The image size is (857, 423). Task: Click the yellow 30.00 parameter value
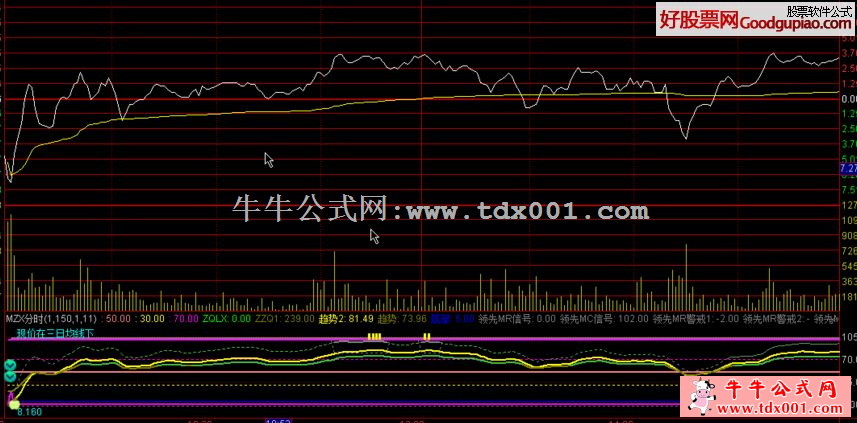point(151,319)
